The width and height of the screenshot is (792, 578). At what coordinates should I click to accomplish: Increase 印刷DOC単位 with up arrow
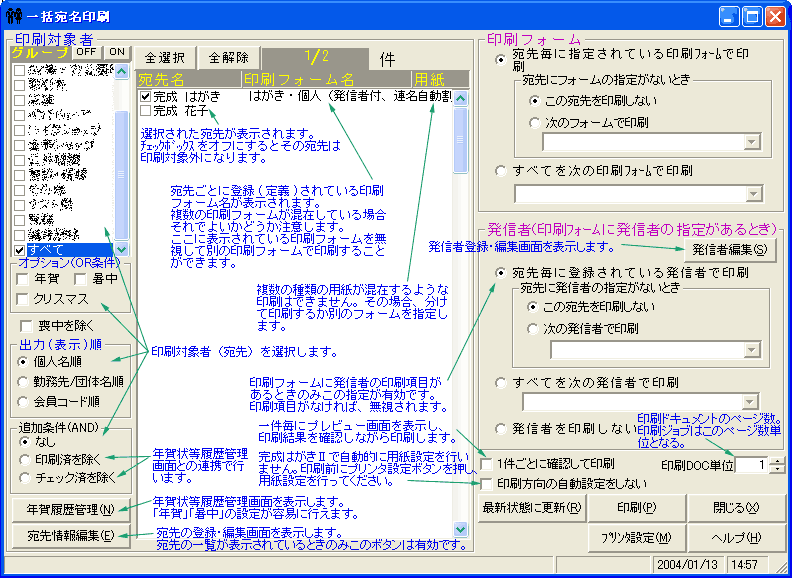coord(777,460)
